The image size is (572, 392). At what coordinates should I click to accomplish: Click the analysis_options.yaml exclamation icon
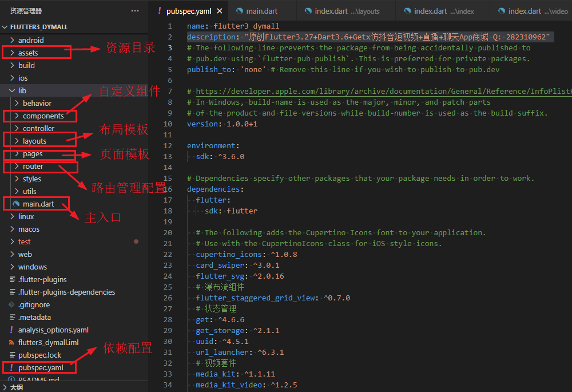[x=11, y=330]
